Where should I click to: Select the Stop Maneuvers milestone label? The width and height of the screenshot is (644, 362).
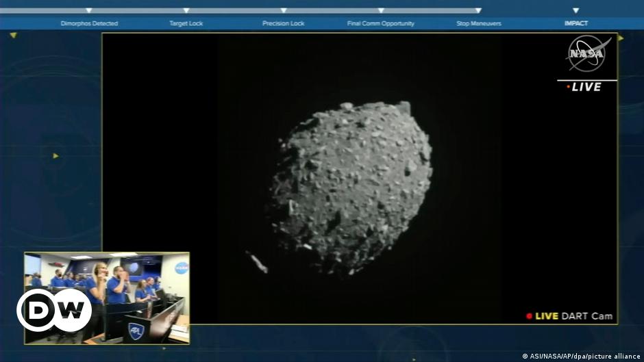point(479,23)
